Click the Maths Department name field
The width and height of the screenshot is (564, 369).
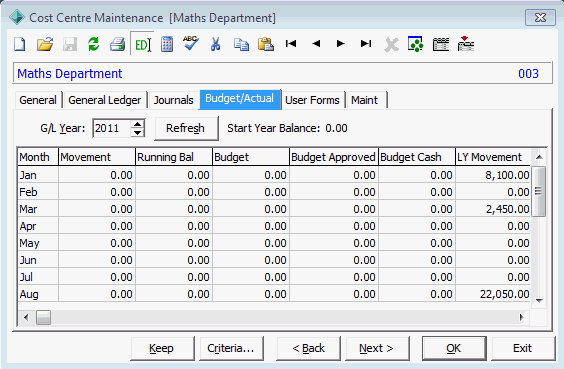(x=70, y=73)
